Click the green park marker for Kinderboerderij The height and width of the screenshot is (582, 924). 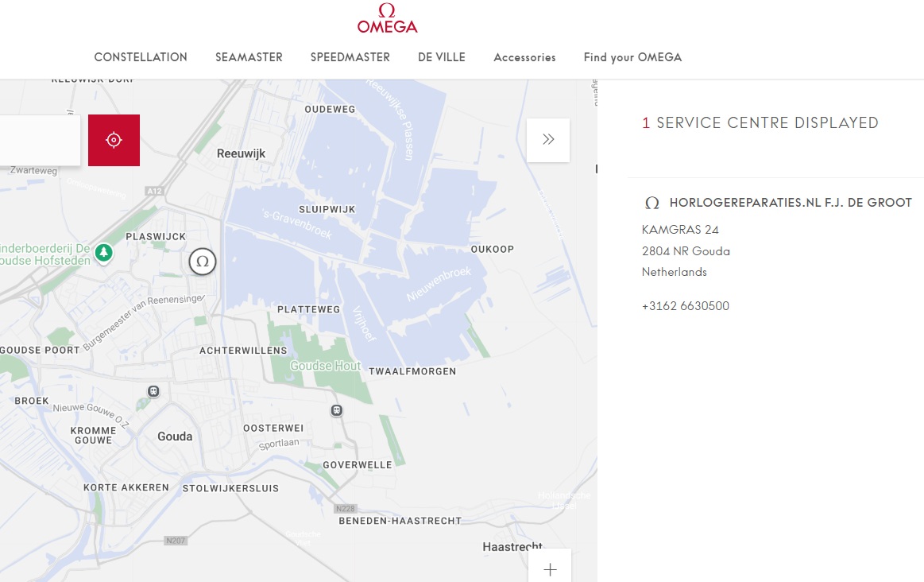point(104,254)
